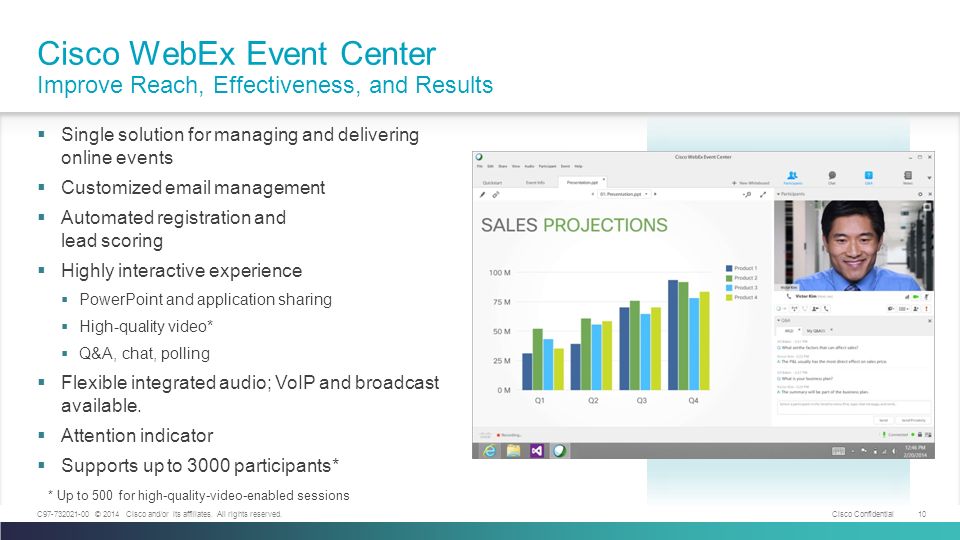Open the Participant menu
Image resolution: width=960 pixels, height=540 pixels.
pos(547,167)
